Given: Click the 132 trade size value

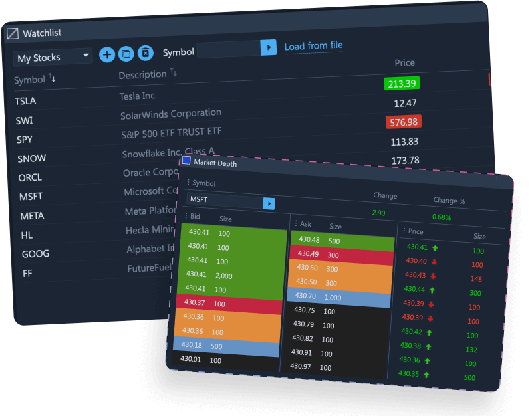Looking at the screenshot, I should point(471,350).
